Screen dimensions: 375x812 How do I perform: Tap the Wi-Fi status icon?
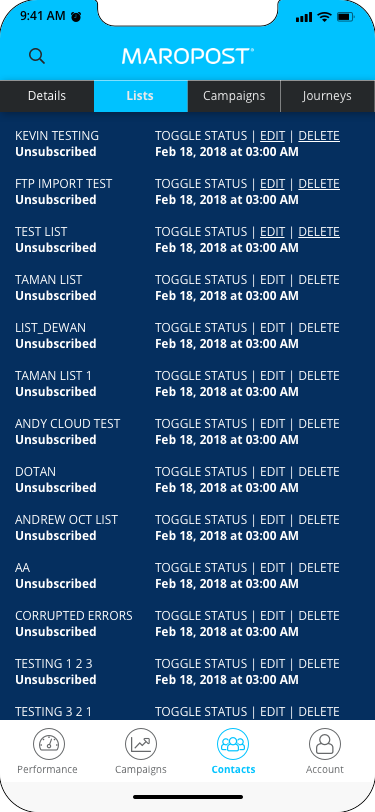click(325, 17)
